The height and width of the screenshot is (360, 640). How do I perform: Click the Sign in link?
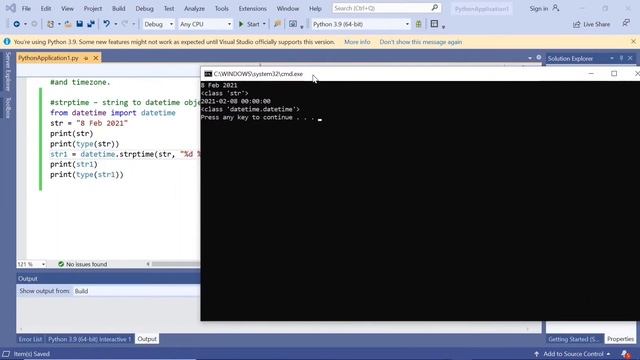[539, 8]
